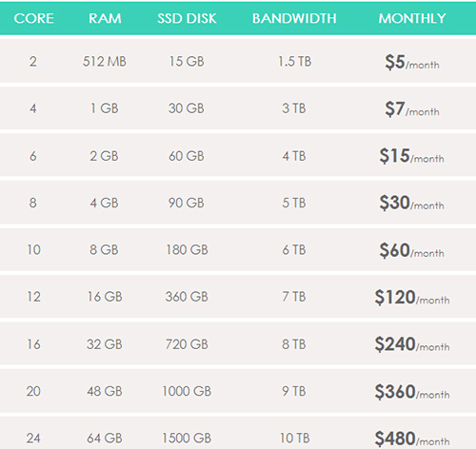The image size is (476, 449).
Task: Click the 1500 GB SSD disk cell
Action: pyautogui.click(x=187, y=439)
